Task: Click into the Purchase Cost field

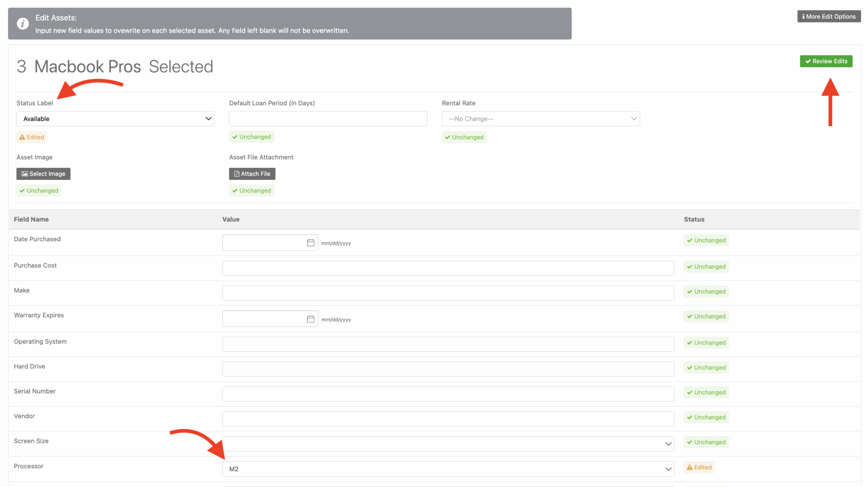Action: click(x=448, y=268)
